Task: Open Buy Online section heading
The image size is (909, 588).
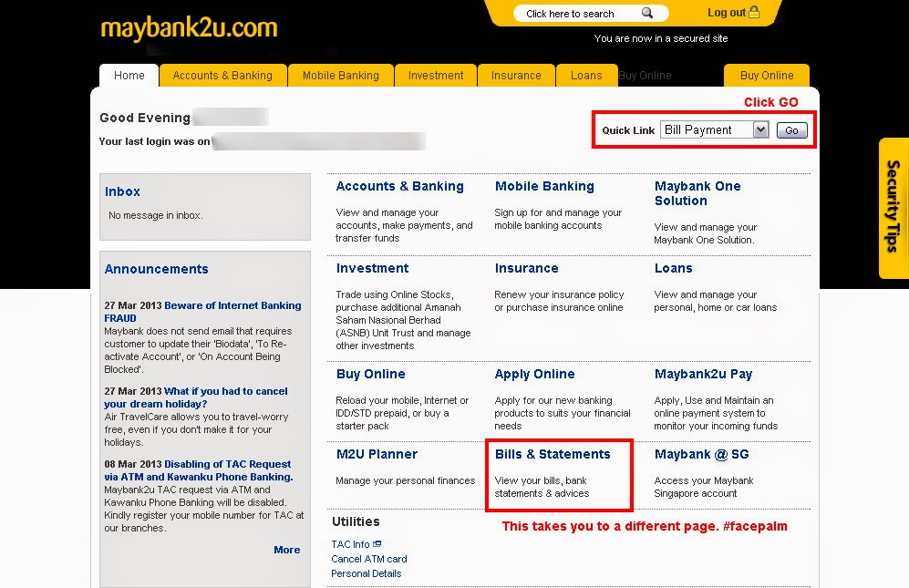Action: [370, 374]
